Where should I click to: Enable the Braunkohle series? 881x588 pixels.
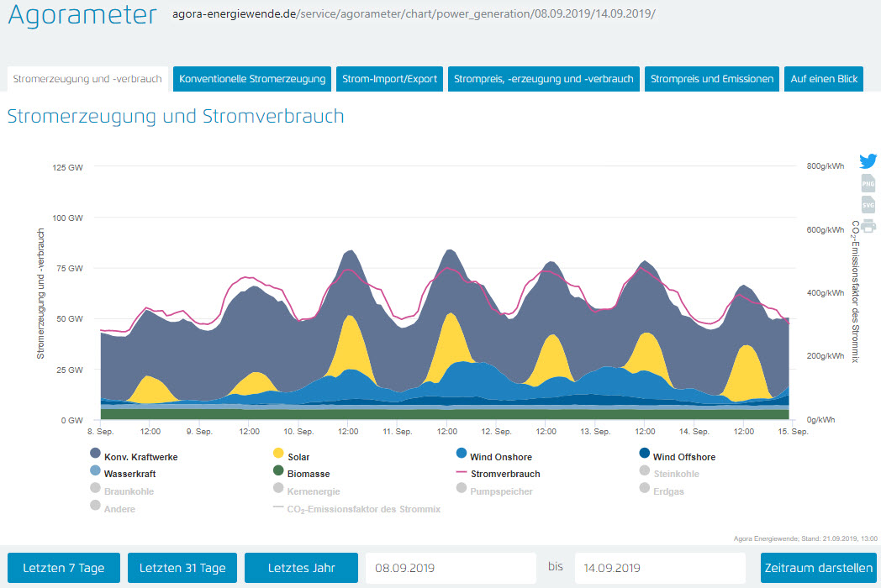(128, 491)
